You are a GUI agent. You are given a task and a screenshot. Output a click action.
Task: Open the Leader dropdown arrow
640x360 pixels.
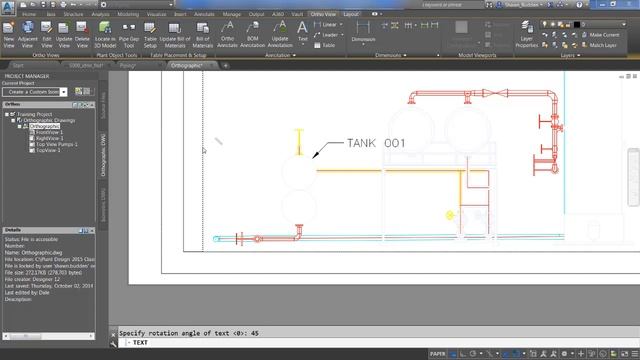pos(342,35)
